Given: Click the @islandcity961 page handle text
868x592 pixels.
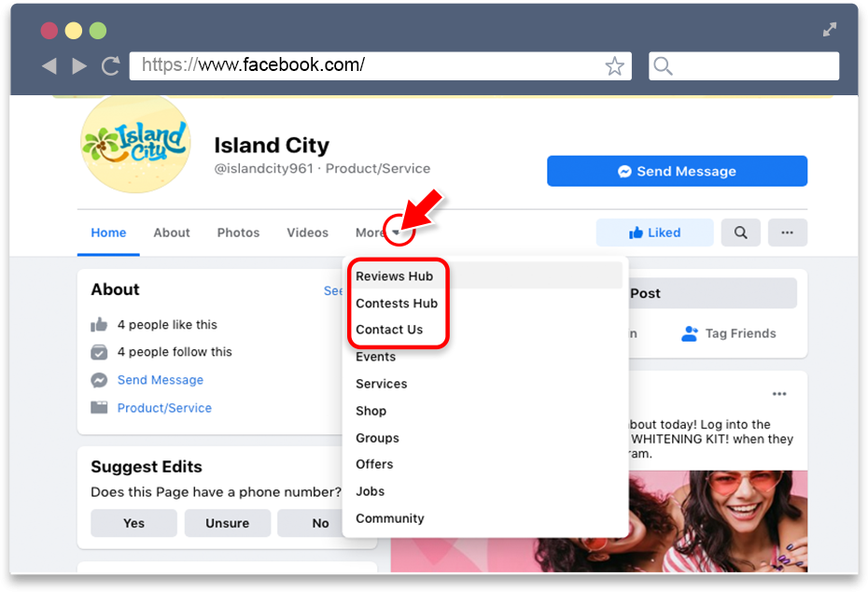Looking at the screenshot, I should coord(263,168).
